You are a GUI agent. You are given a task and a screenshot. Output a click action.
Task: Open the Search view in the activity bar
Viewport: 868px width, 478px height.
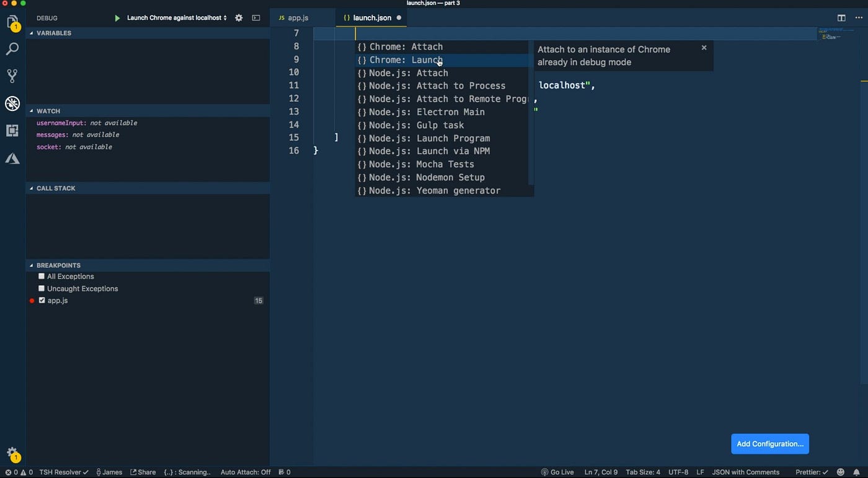(x=12, y=49)
